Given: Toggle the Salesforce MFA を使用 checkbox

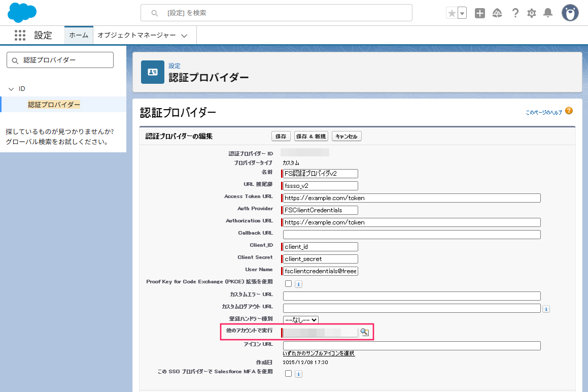Looking at the screenshot, I should pyautogui.click(x=288, y=374).
